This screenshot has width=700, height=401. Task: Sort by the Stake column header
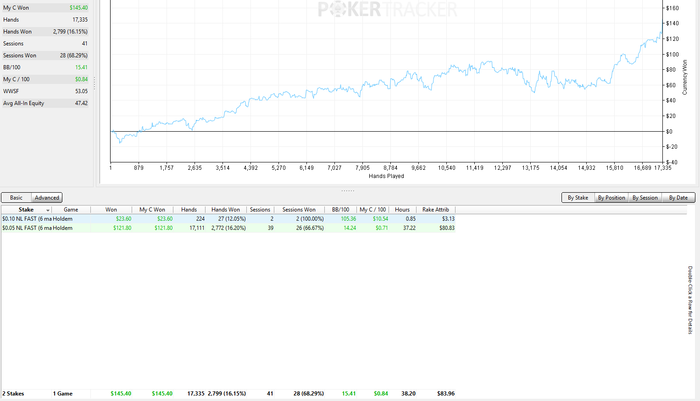click(26, 209)
